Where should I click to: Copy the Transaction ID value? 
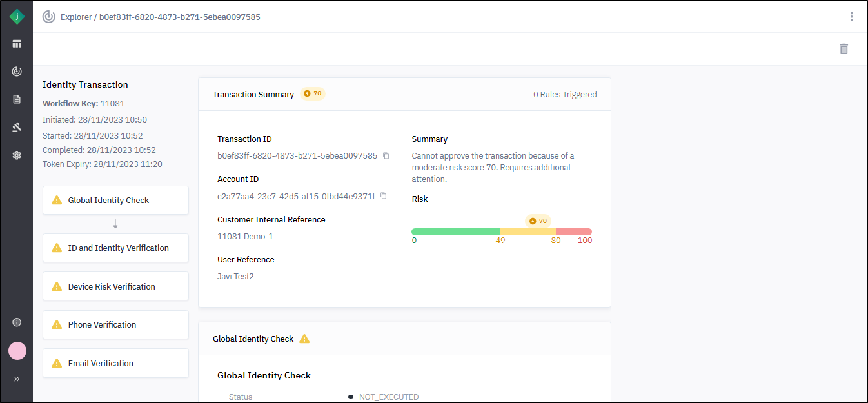(x=386, y=156)
